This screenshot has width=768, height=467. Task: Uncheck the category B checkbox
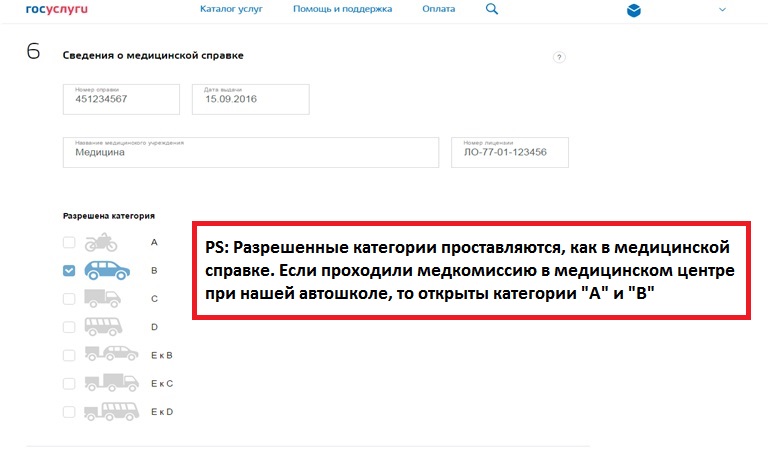[69, 270]
